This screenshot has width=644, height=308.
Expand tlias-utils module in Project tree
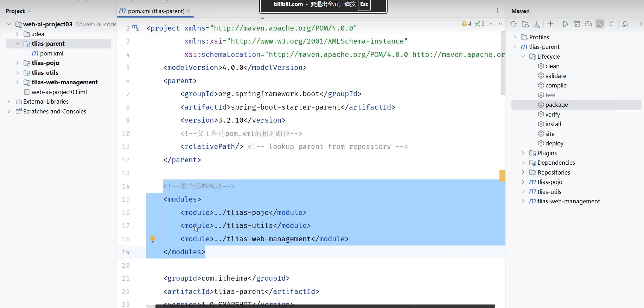17,73
